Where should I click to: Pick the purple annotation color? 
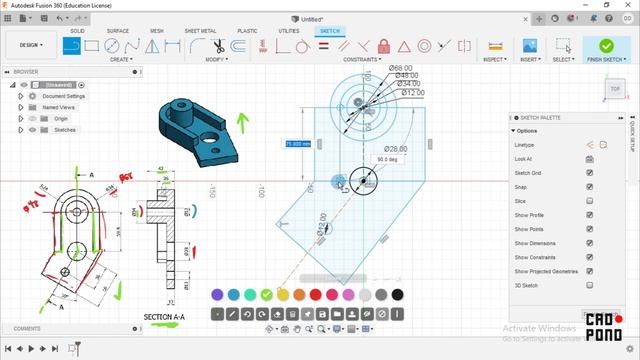click(217, 294)
